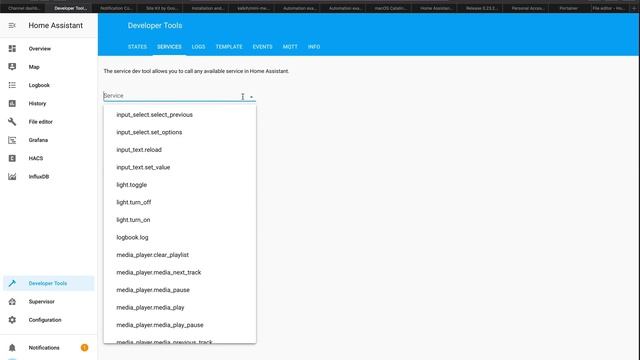The height and width of the screenshot is (360, 640).
Task: Switch to the Services tab
Action: click(169, 47)
